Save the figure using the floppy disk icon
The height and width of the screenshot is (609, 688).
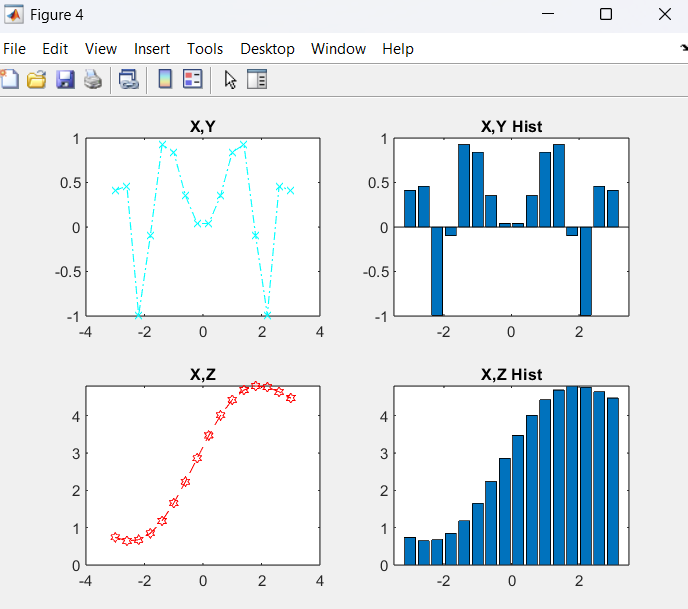coord(65,80)
